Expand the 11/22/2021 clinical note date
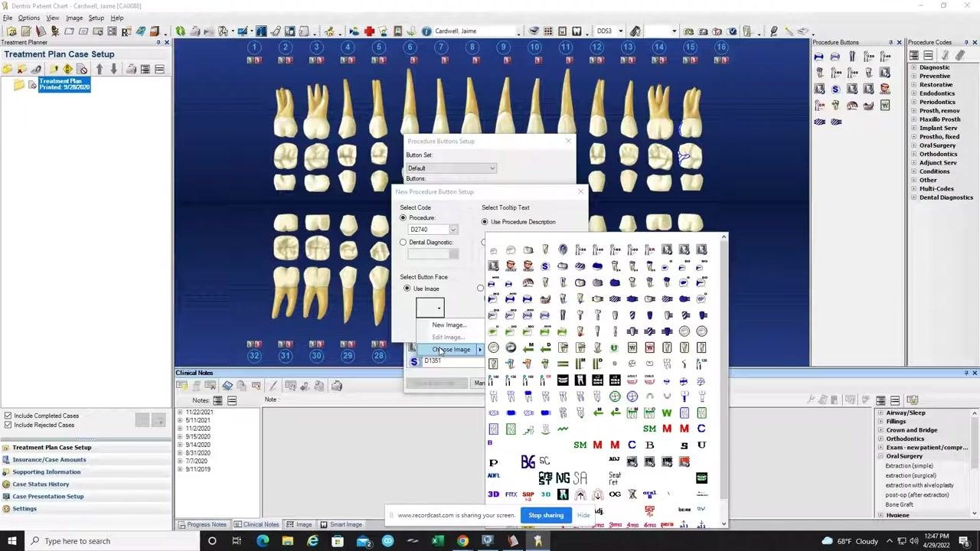This screenshot has height=551, width=980. tap(181, 412)
